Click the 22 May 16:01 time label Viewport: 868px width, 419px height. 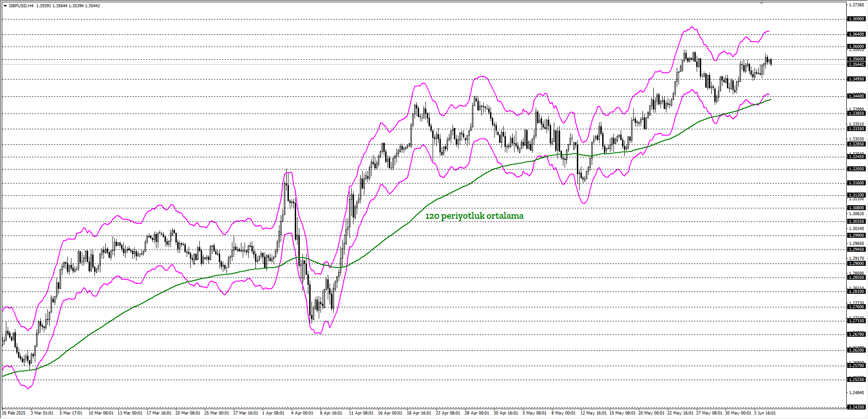pos(680,413)
